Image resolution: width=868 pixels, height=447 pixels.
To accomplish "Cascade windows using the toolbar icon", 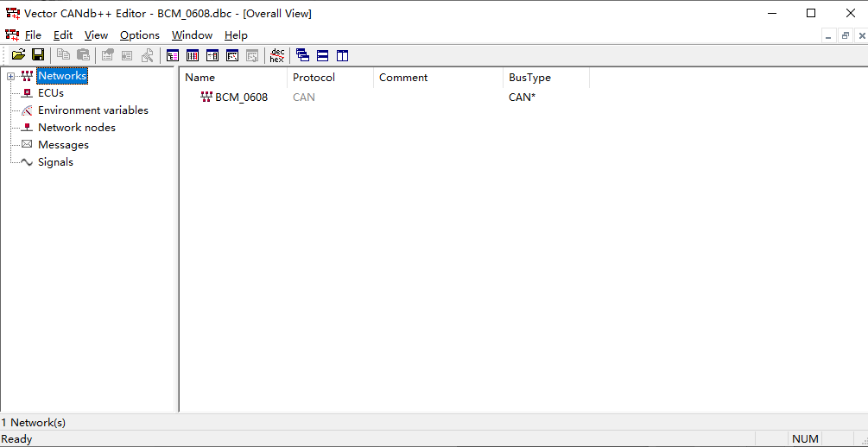I will click(x=303, y=55).
